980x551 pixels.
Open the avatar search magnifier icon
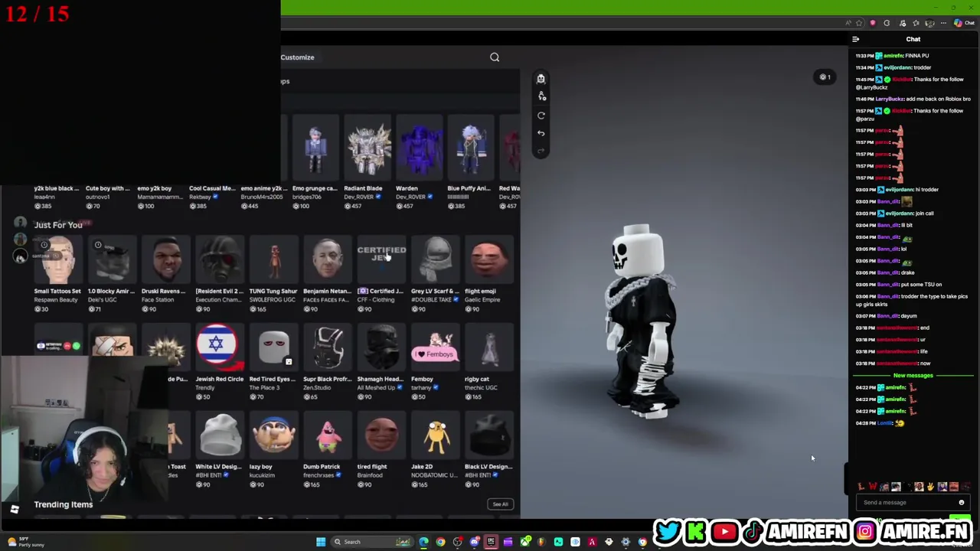[495, 57]
